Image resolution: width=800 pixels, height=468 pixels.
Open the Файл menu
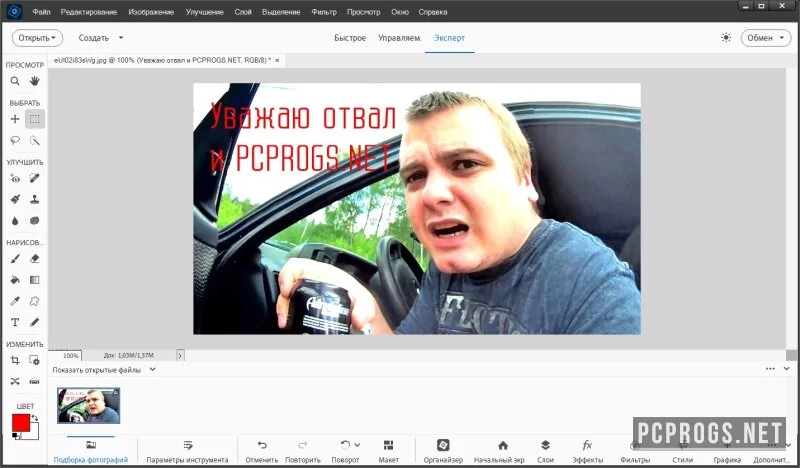coord(41,12)
